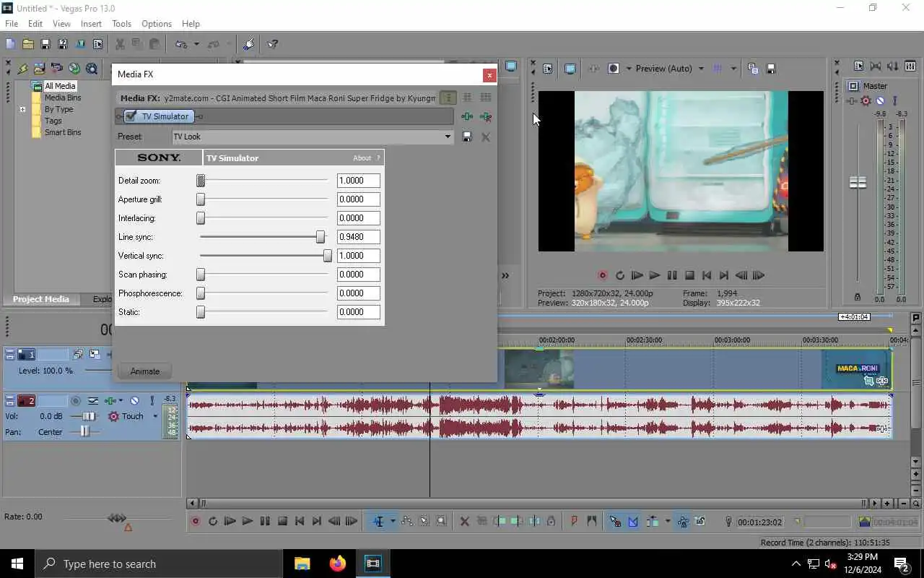Click the Import Media icon in Project Media
924x578 pixels.
click(39, 69)
